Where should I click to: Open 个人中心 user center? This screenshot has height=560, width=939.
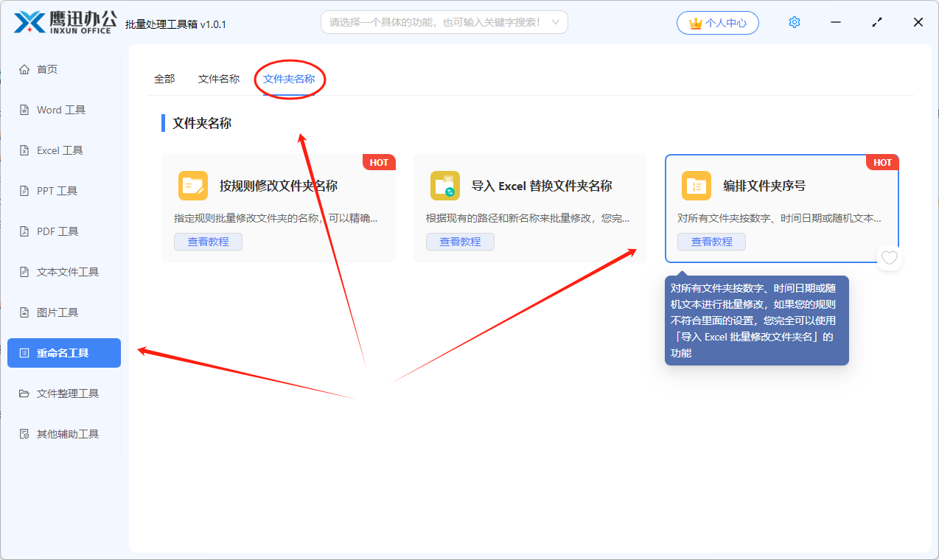[x=718, y=23]
